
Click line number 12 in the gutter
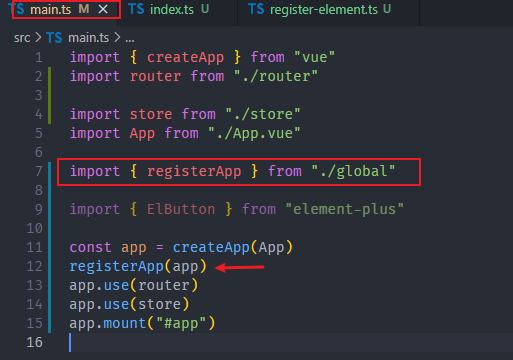coord(35,266)
